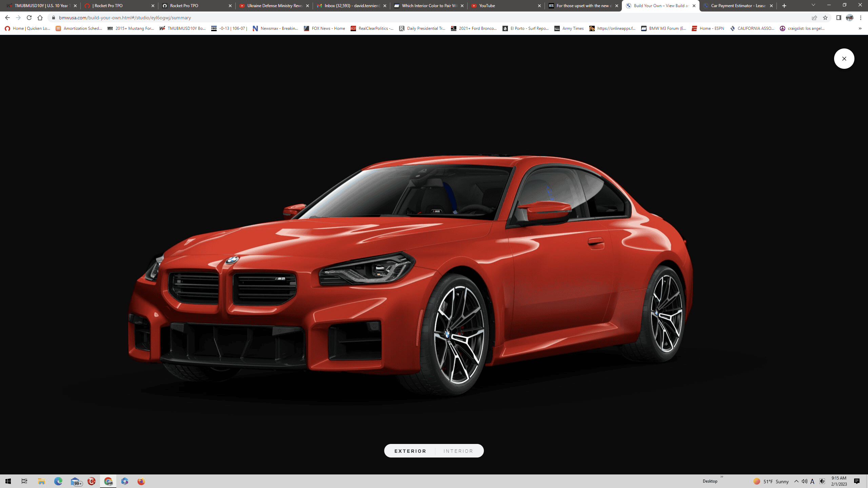Open the clock showing 9:15 AM
The height and width of the screenshot is (488, 868).
(839, 481)
